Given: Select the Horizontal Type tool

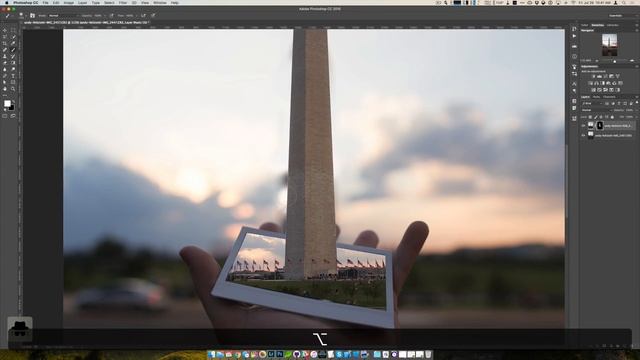Looking at the screenshot, I should click(x=13, y=76).
